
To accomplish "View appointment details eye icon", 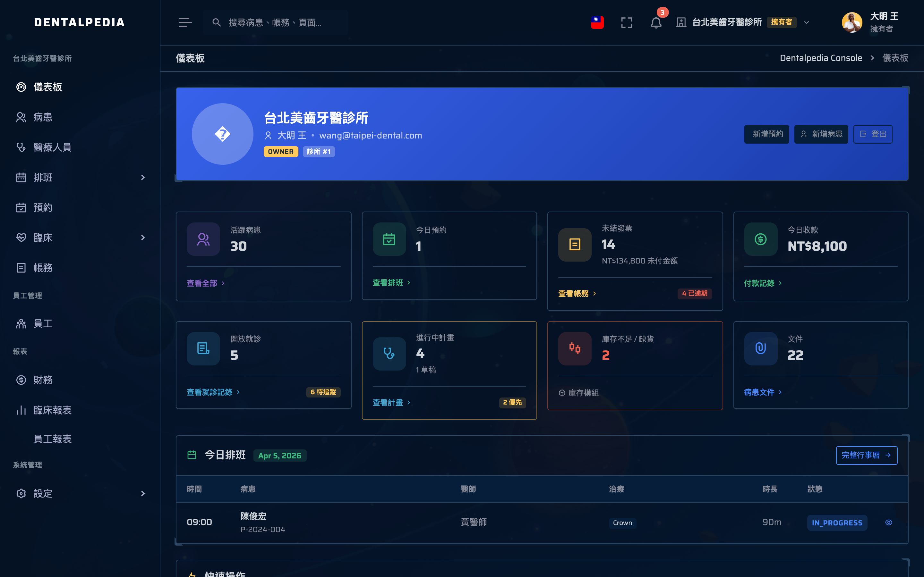I will click(x=888, y=523).
